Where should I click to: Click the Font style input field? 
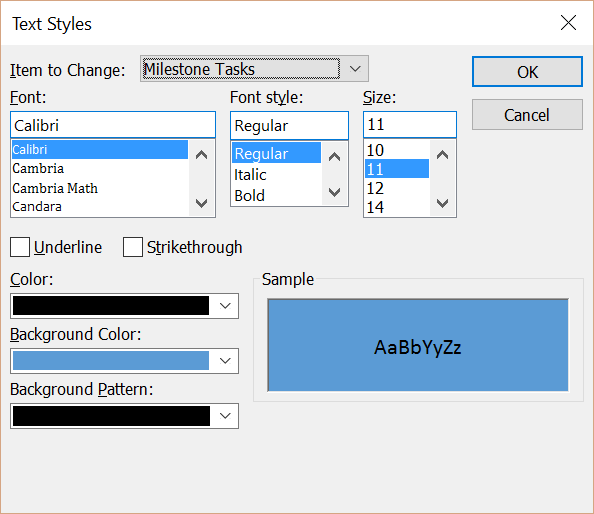289,126
